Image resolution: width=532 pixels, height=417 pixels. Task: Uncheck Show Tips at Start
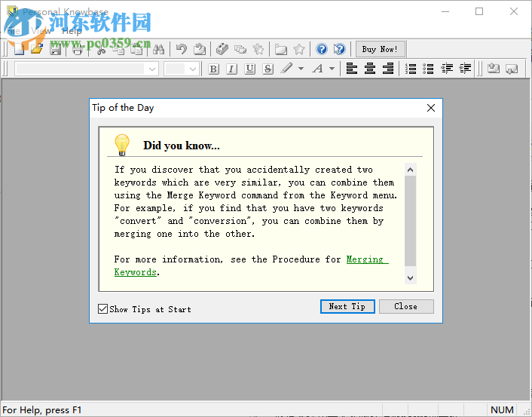point(102,308)
